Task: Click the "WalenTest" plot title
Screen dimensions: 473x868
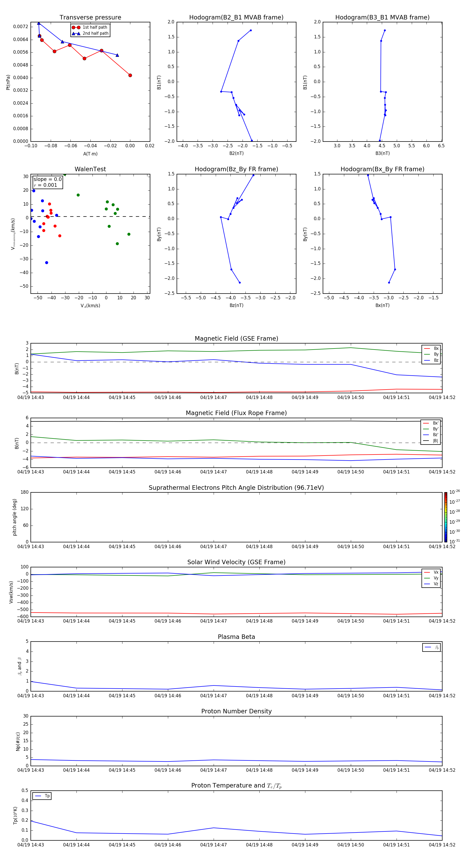Action: (x=90, y=169)
